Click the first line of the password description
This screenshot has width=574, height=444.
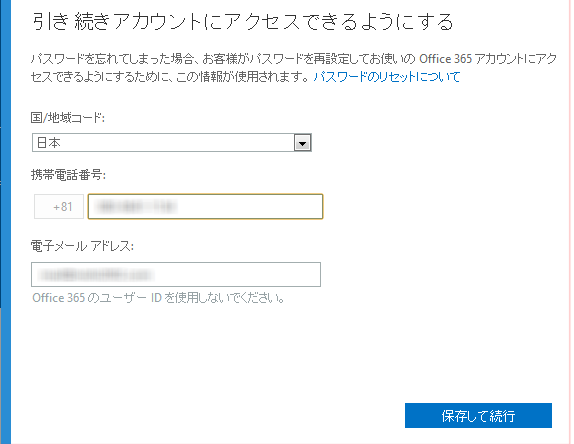pyautogui.click(x=294, y=59)
